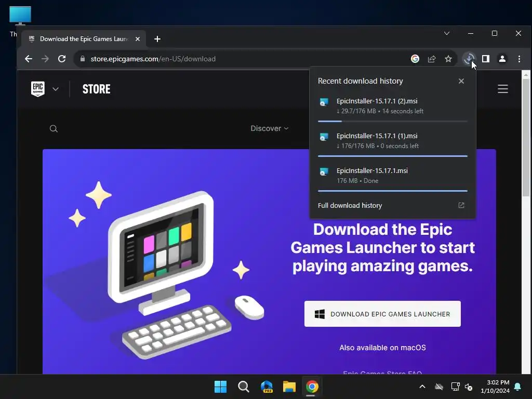
Task: Open the Chrome profile menu
Action: click(x=502, y=59)
